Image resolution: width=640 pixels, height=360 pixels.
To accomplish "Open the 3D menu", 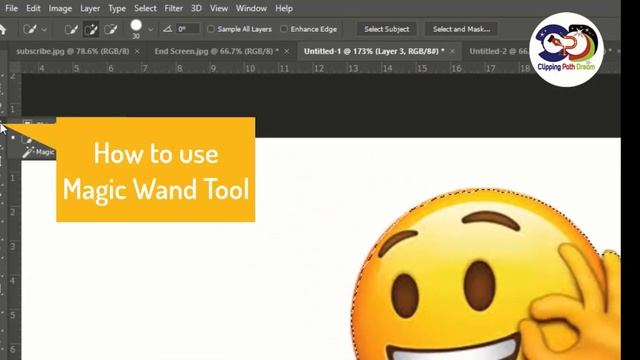I will coord(196,8).
